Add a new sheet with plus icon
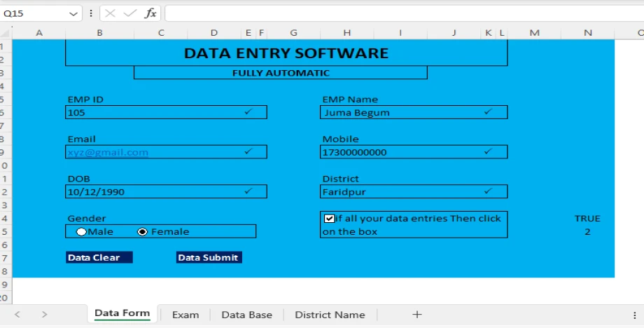The height and width of the screenshot is (328, 644). (417, 315)
